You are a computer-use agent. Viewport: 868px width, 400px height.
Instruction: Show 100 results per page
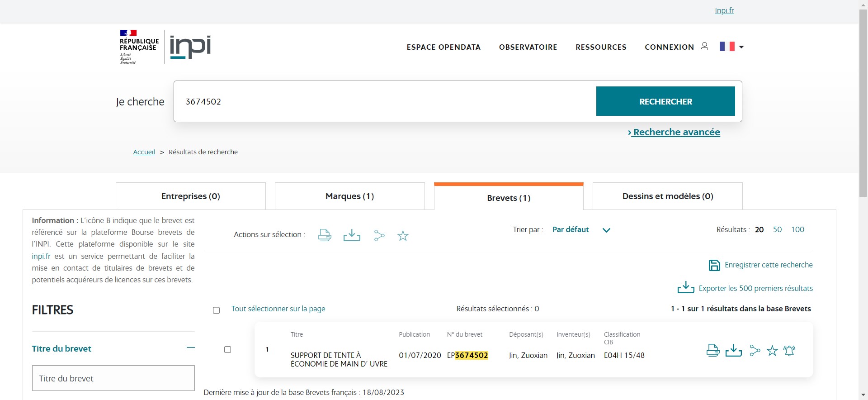797,229
